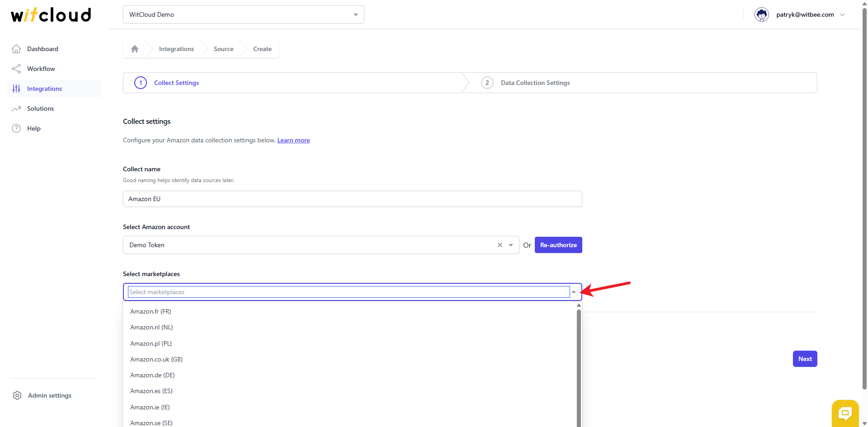Image resolution: width=868 pixels, height=427 pixels.
Task: Click the user avatar icon
Action: (x=762, y=14)
